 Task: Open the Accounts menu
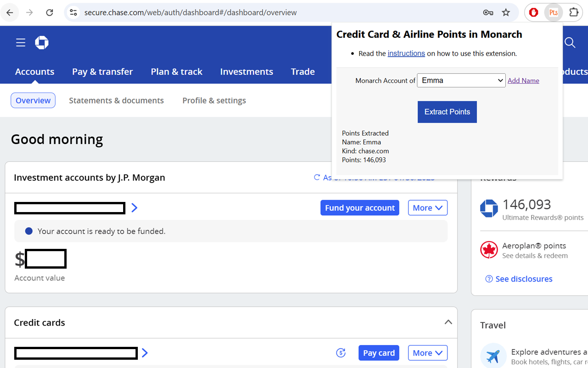pyautogui.click(x=34, y=71)
